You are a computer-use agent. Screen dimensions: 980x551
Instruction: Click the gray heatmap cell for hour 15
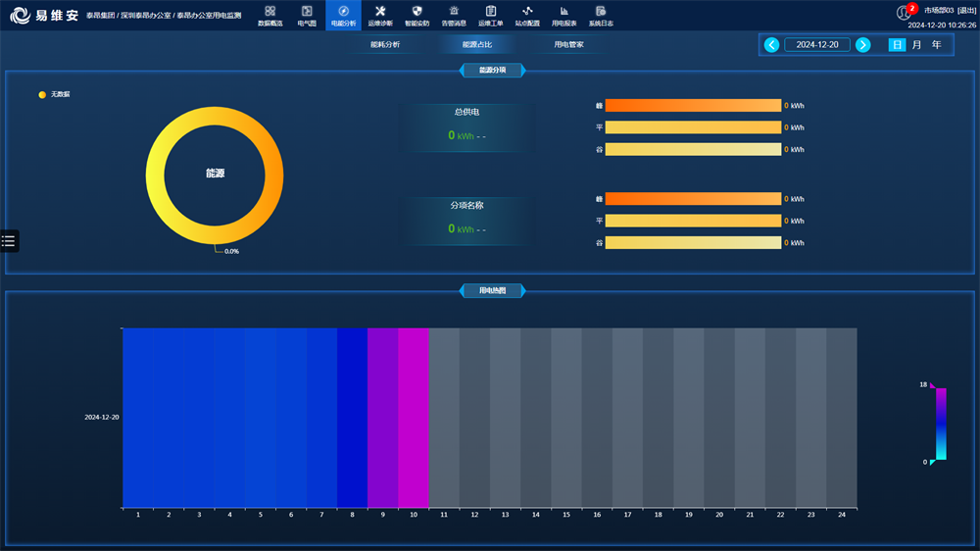pyautogui.click(x=566, y=418)
